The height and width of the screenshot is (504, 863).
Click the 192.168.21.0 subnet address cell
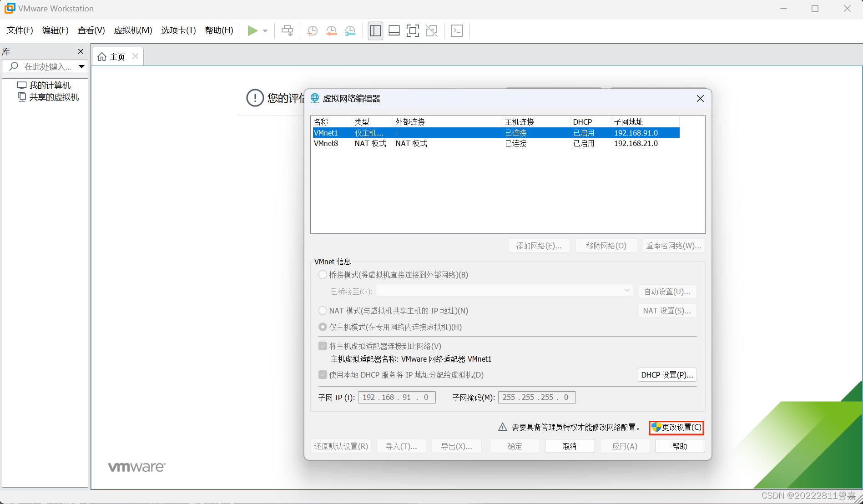[636, 143]
